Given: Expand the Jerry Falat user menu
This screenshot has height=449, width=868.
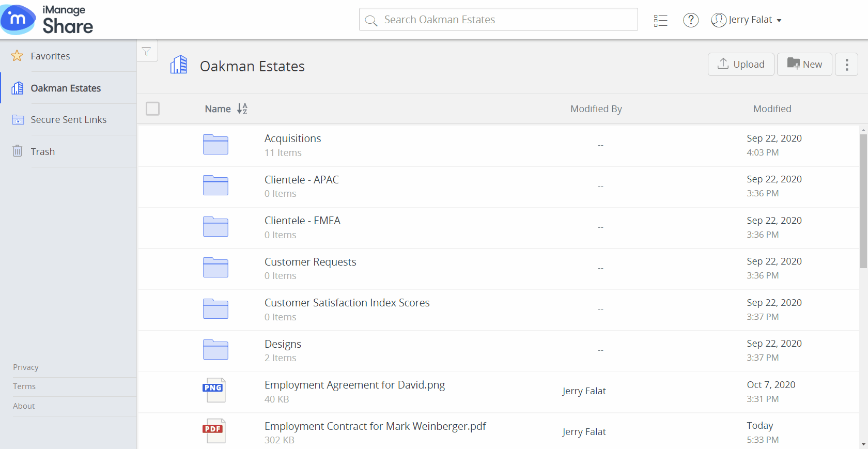Looking at the screenshot, I should (747, 20).
